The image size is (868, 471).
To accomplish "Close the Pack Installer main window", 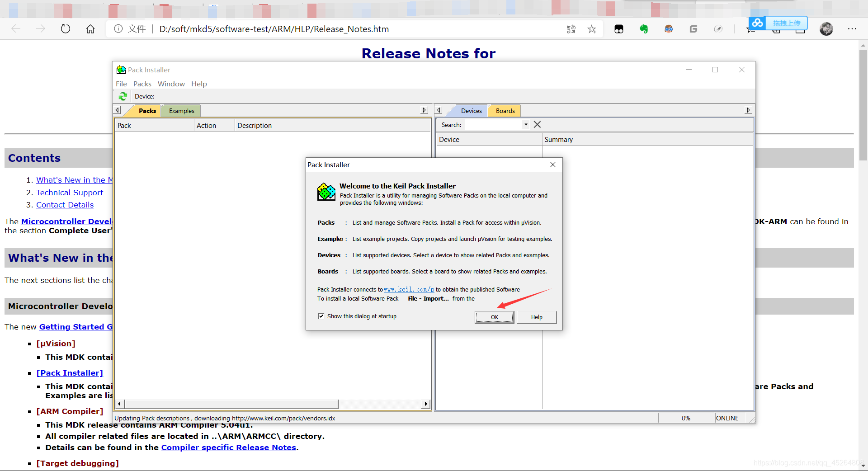I will point(742,70).
